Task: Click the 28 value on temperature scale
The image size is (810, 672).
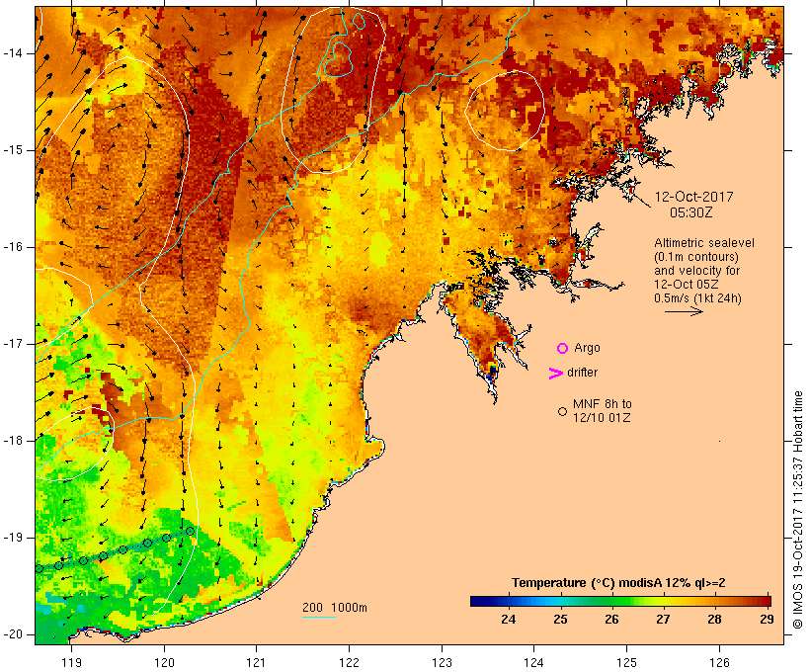Action: (714, 619)
